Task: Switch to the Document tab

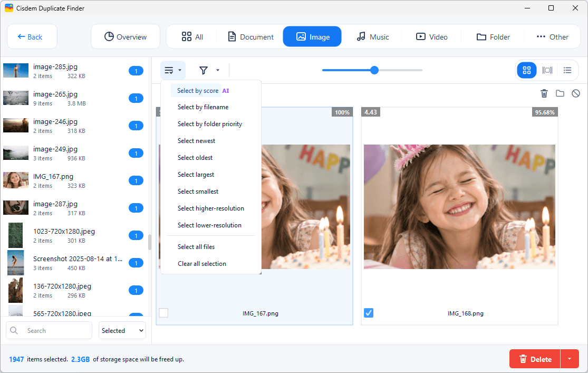Action: (x=251, y=37)
